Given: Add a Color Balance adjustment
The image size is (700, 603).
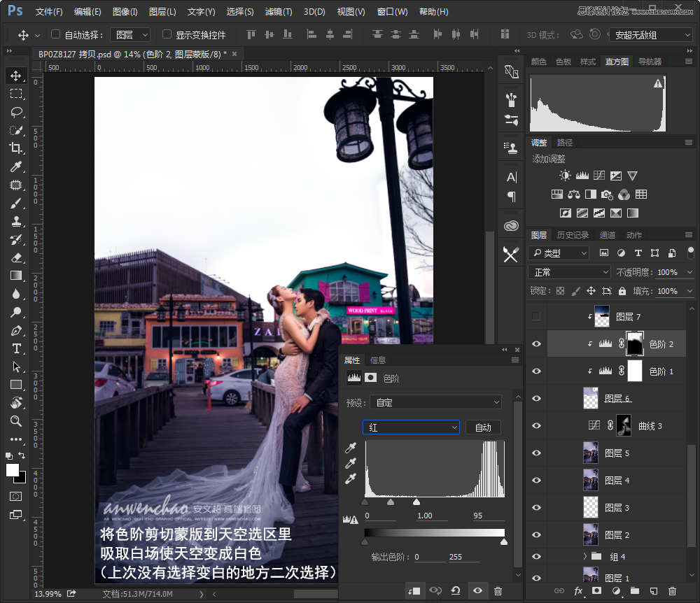Looking at the screenshot, I should 574,194.
